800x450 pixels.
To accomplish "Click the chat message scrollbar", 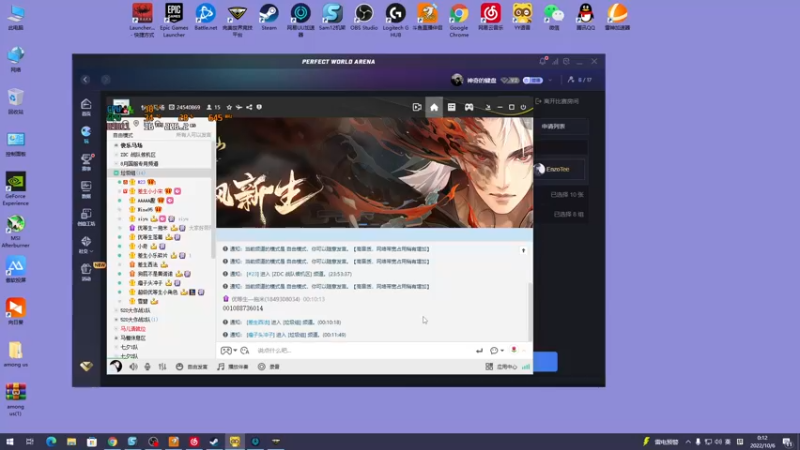I will [x=531, y=311].
